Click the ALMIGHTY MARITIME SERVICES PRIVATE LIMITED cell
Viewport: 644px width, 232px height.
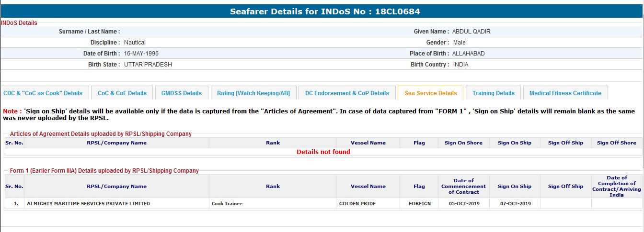88,204
